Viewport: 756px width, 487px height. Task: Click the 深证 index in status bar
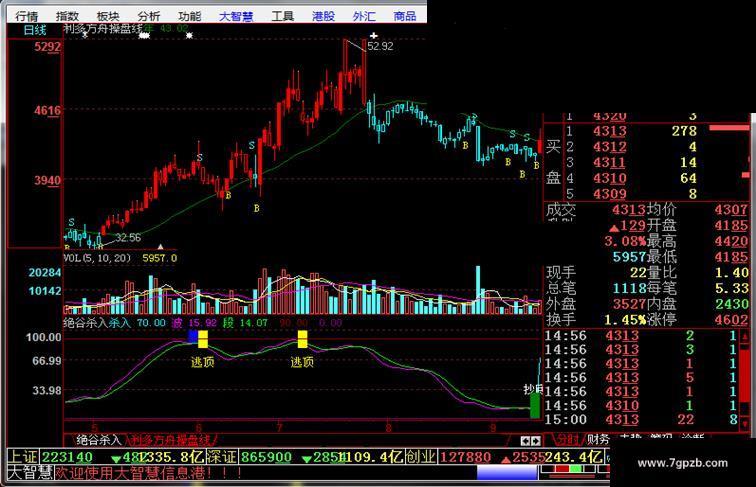tap(222, 456)
